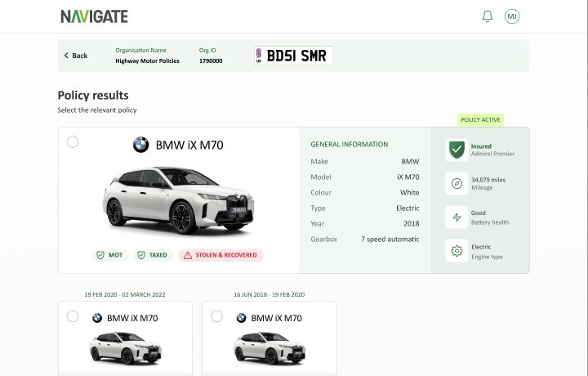Click the large white BMW car image

point(179,200)
